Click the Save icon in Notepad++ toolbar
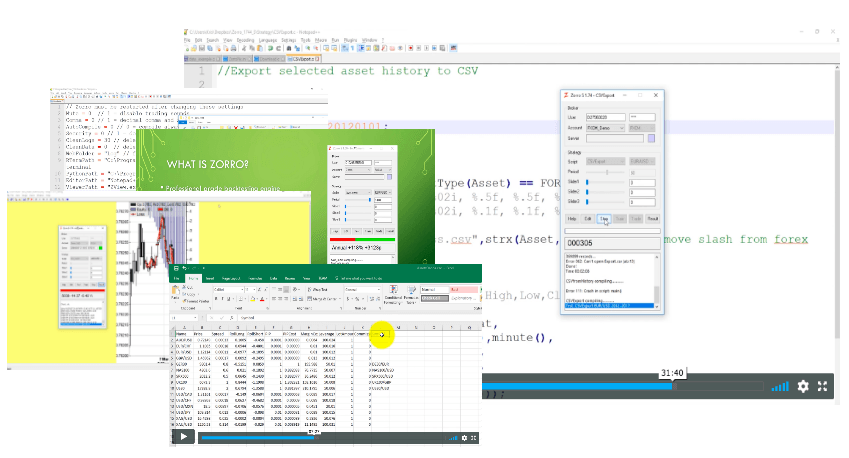849x458 pixels. tap(202, 48)
